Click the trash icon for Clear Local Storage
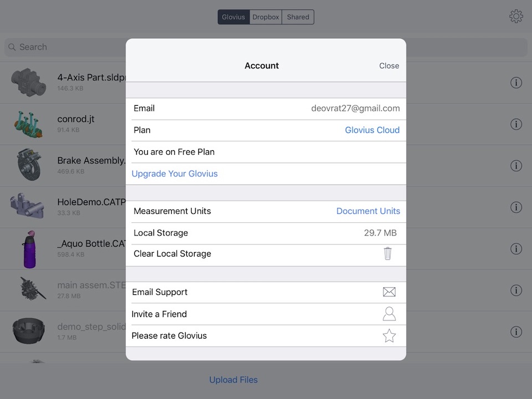The height and width of the screenshot is (399, 532). (387, 254)
